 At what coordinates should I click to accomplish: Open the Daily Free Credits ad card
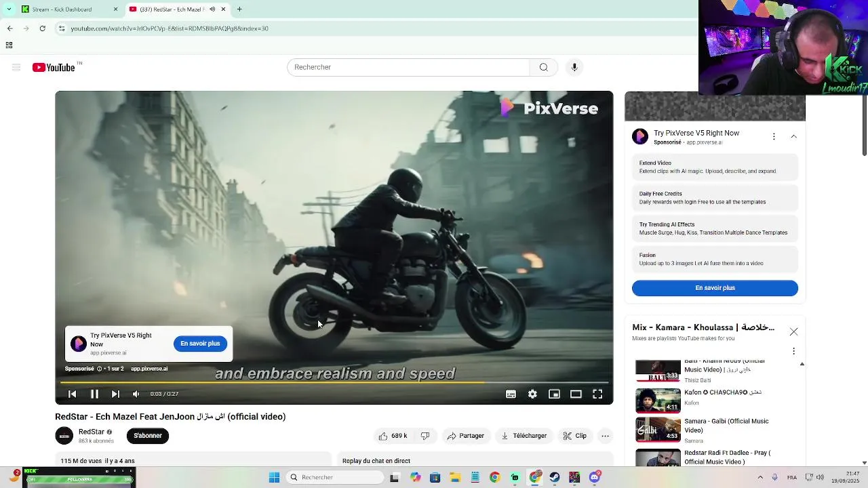[715, 198]
